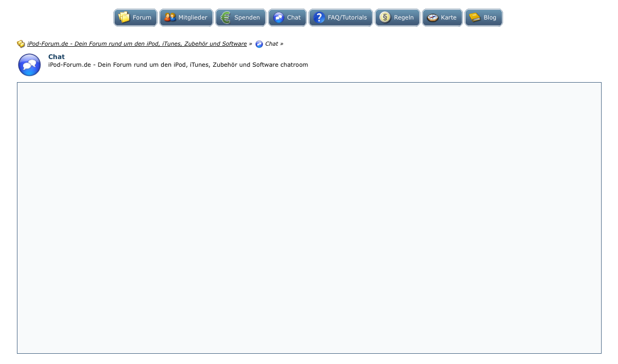Click the compass icon on Karte
The height and width of the screenshot is (364, 618).
click(433, 17)
